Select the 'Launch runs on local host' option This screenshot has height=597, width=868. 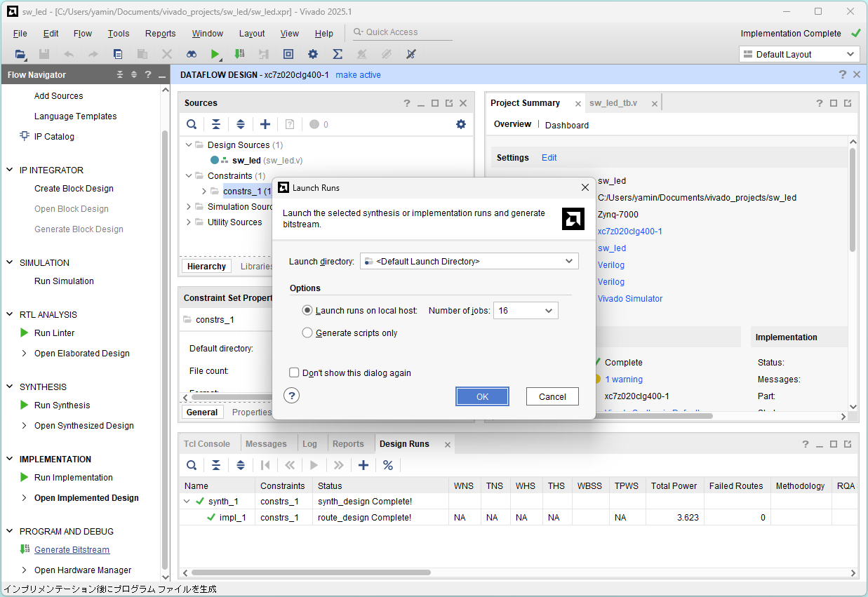click(307, 311)
